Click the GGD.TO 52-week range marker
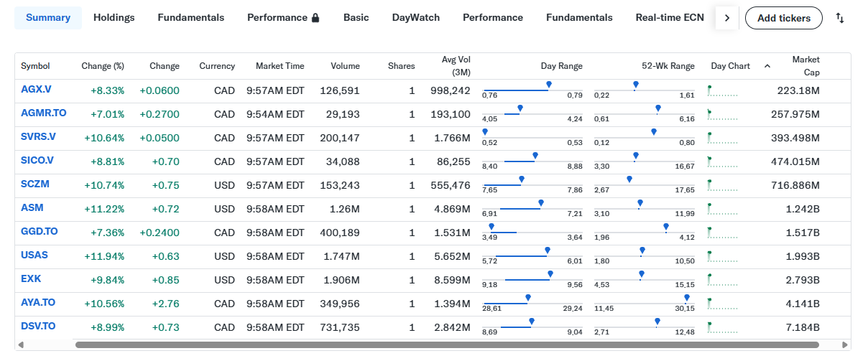868x361 pixels. 666,227
